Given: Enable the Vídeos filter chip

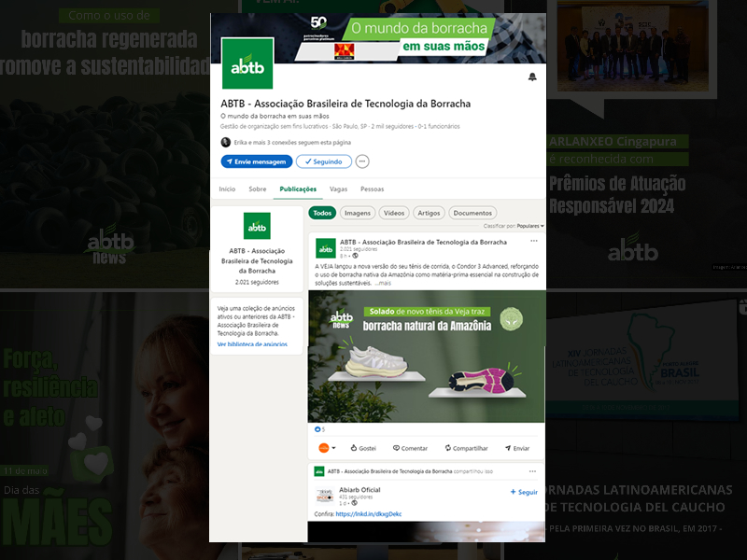Looking at the screenshot, I should click(x=394, y=213).
